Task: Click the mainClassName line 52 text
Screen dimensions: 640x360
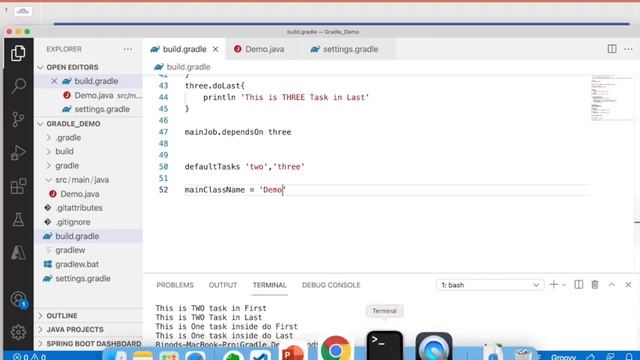Action: (235, 190)
